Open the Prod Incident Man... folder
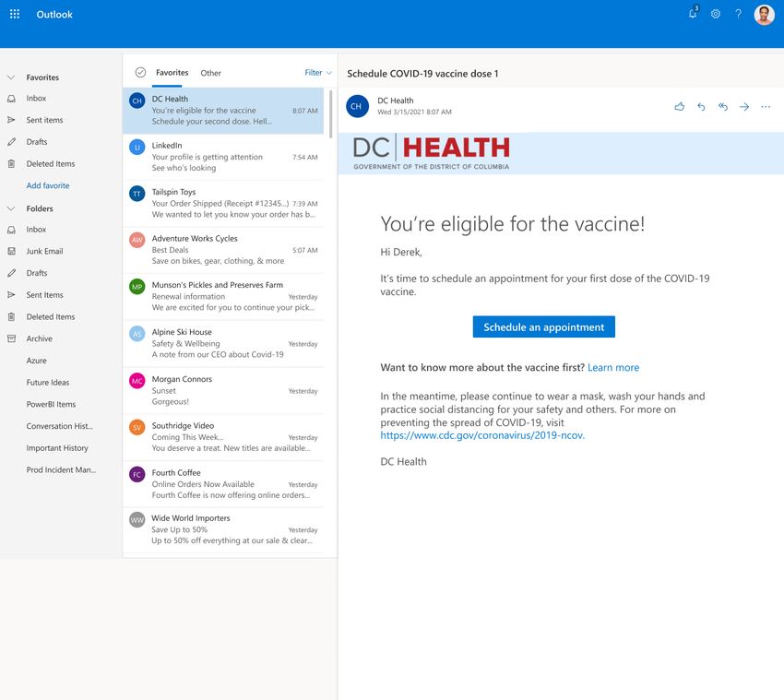This screenshot has width=784, height=700. coord(61,470)
